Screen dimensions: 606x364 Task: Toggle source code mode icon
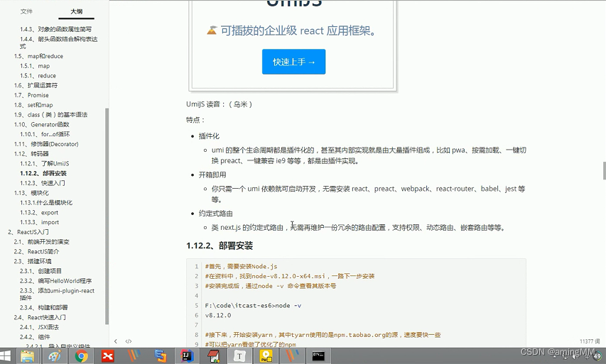(x=129, y=341)
